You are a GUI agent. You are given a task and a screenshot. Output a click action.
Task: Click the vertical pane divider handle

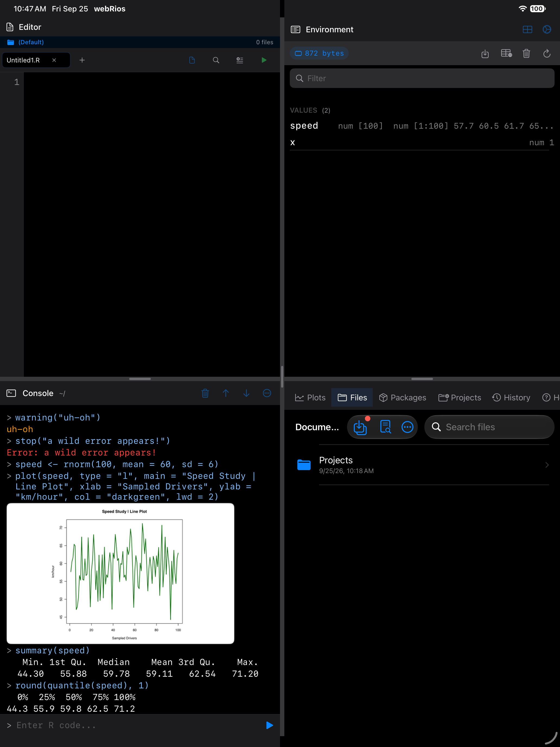click(x=282, y=376)
